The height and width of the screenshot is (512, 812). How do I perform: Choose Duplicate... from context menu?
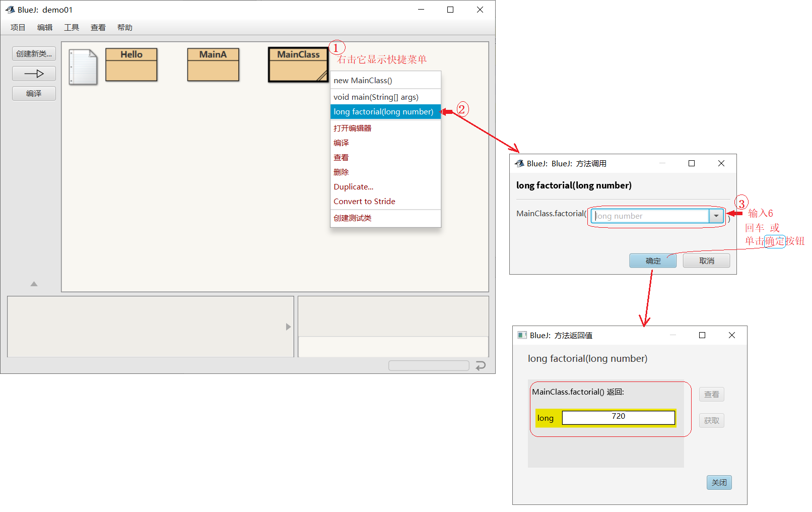(x=385, y=186)
